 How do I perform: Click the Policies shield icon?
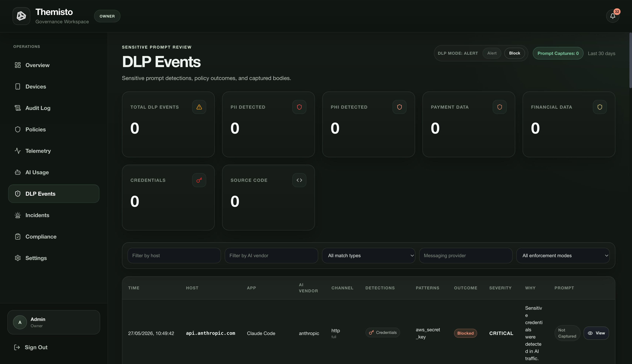click(x=18, y=129)
